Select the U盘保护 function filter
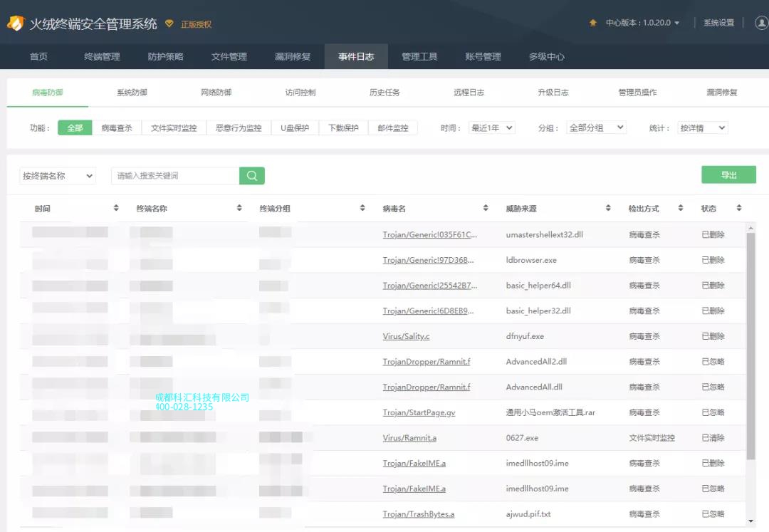 click(294, 128)
